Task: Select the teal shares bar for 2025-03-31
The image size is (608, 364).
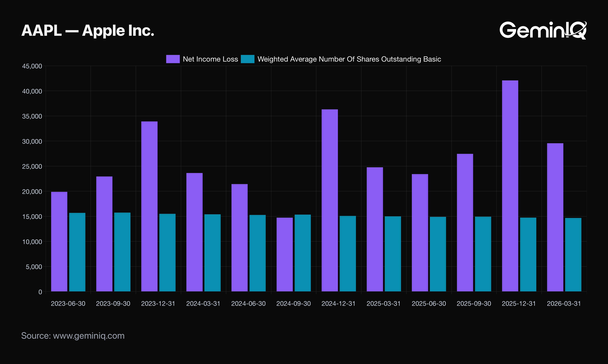Action: click(393, 254)
